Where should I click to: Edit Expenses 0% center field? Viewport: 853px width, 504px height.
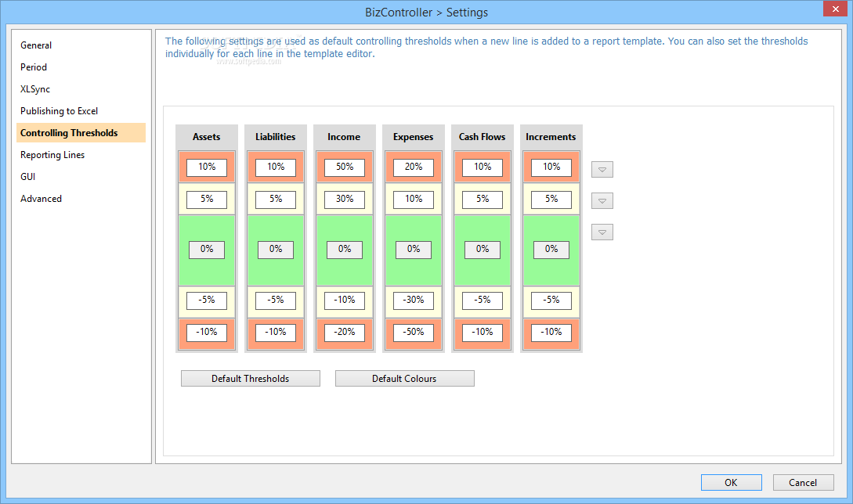tap(414, 250)
